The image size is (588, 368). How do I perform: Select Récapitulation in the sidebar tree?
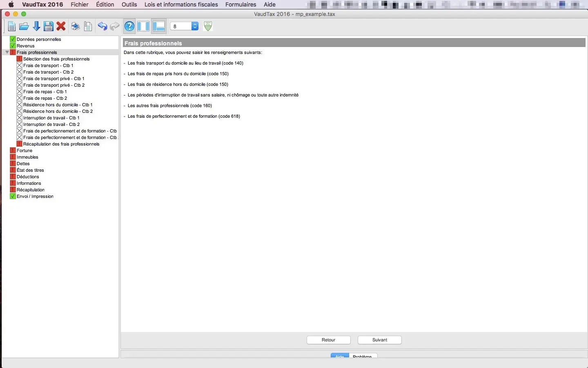(x=31, y=190)
